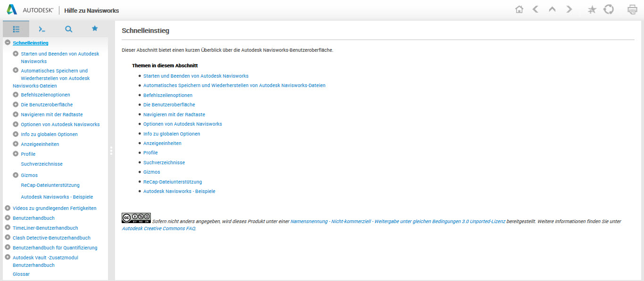
Task: Open content link Starten und Beenden von Autodesk Navisworks
Action: pos(196,76)
